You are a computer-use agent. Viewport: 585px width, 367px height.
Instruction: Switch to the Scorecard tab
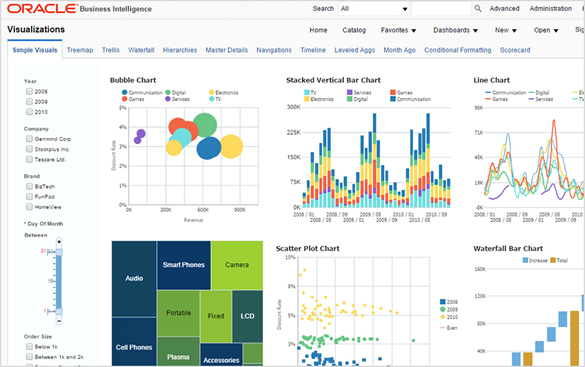pos(515,50)
